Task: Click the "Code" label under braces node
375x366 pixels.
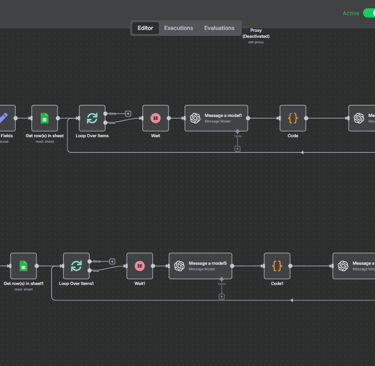Action: [293, 136]
